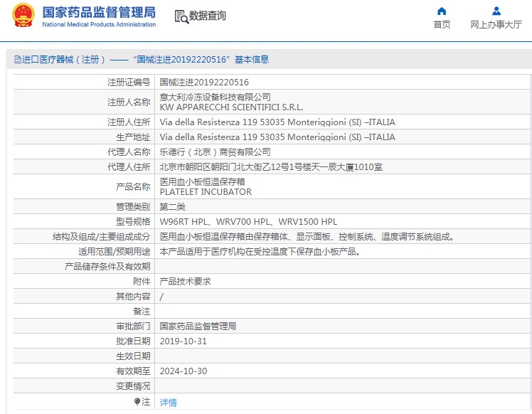This screenshot has width=532, height=414.
Task: Select the 适用范围 intended use value
Action: coord(260,251)
